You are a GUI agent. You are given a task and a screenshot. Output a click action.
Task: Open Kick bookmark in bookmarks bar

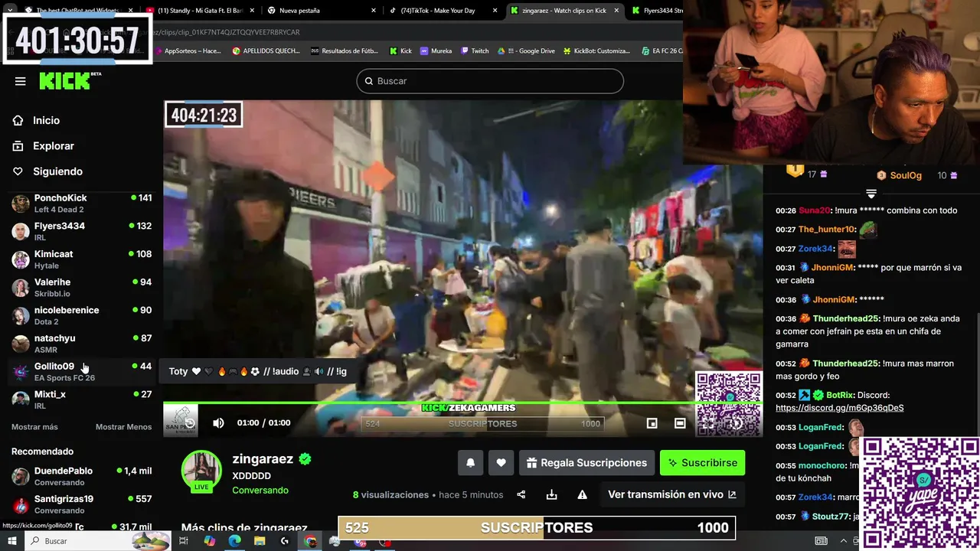pos(400,51)
